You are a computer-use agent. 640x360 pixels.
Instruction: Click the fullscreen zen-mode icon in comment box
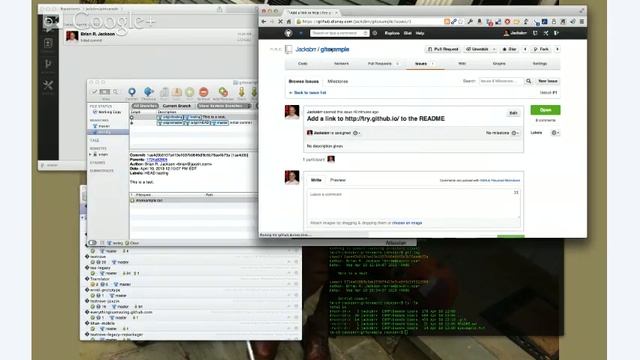(x=516, y=193)
